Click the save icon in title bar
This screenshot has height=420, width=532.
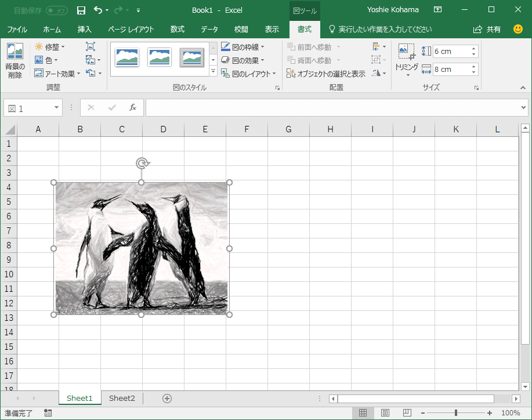81,10
